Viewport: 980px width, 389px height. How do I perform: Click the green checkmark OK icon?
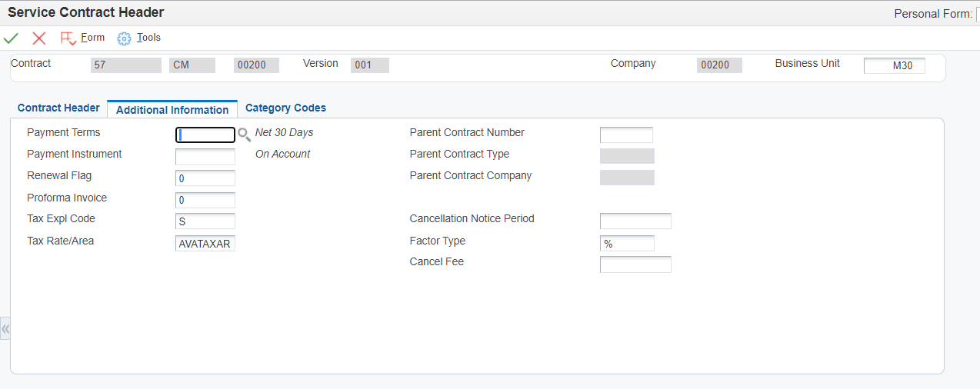(11, 38)
